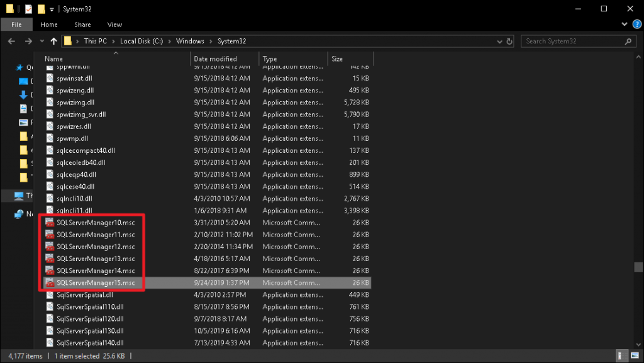
Task: Click the vertical scrollbar thumb
Action: tap(638, 267)
